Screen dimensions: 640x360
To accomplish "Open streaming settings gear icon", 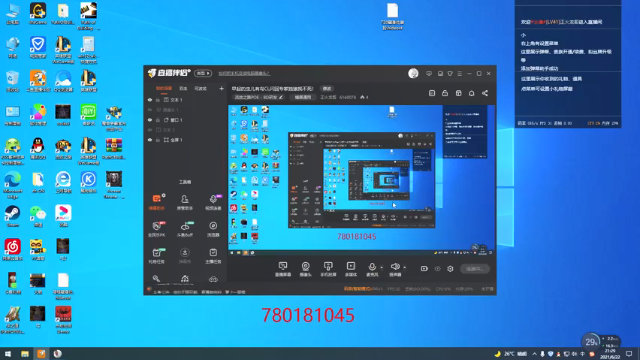I will [450, 269].
